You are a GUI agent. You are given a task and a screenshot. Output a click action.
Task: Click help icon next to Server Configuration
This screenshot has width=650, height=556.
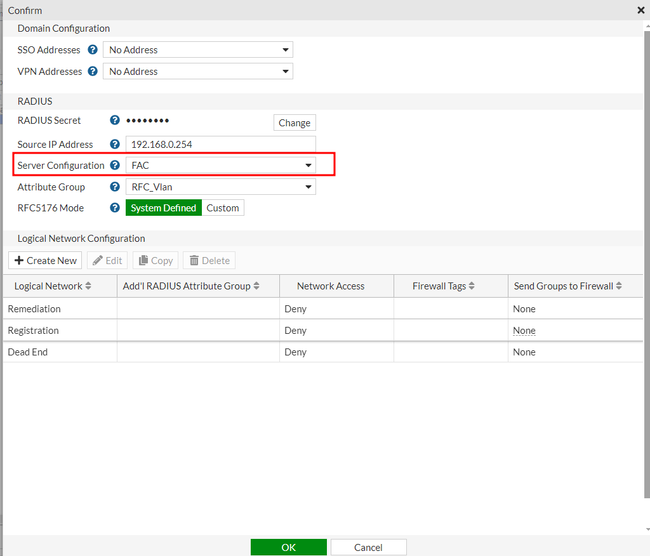tap(115, 165)
